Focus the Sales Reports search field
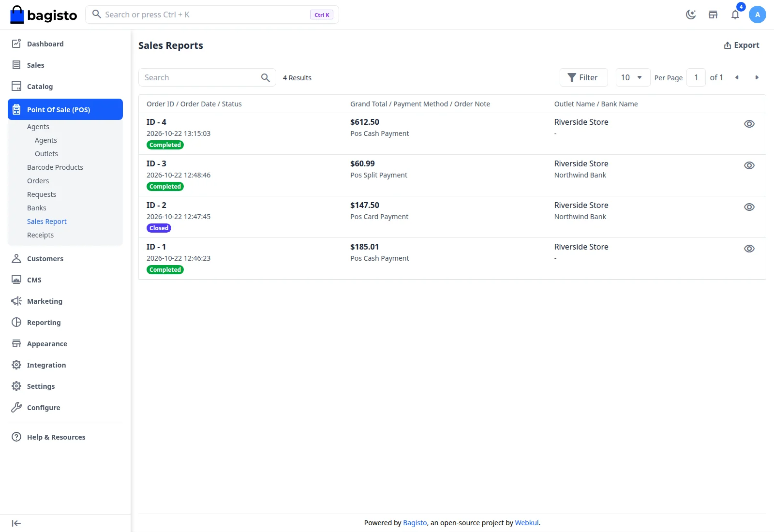This screenshot has width=774, height=532. pyautogui.click(x=207, y=77)
